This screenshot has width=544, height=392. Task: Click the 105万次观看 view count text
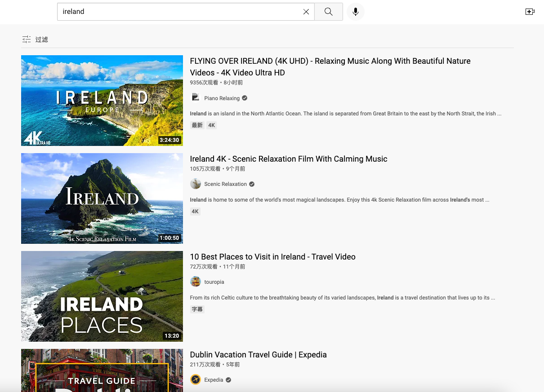pyautogui.click(x=205, y=169)
